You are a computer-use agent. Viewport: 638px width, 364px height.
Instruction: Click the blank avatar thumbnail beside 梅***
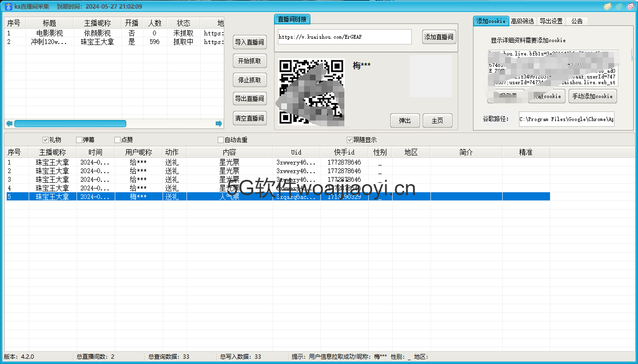[x=431, y=77]
